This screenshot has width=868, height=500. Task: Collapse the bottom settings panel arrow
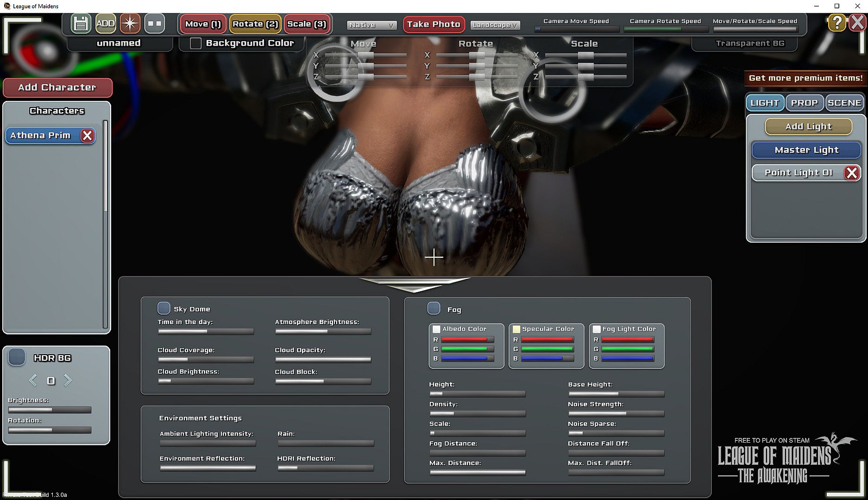pos(414,284)
